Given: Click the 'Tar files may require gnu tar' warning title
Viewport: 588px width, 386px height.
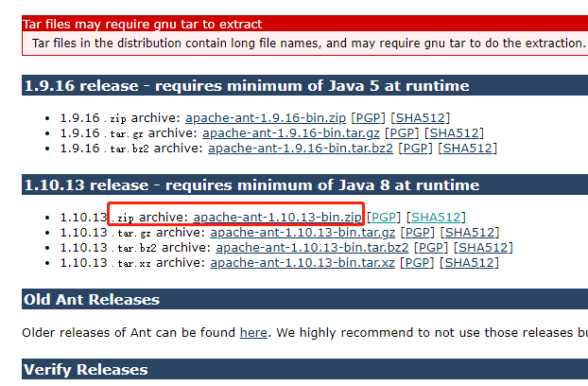Looking at the screenshot, I should (143, 25).
